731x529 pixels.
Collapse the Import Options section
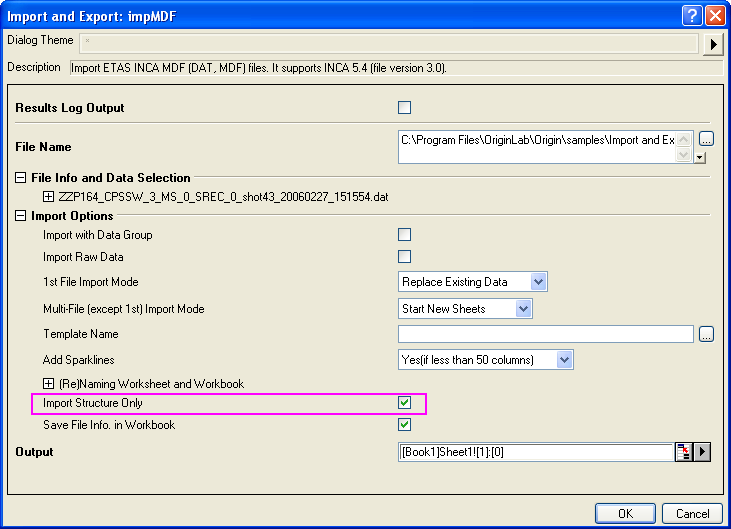(x=21, y=216)
